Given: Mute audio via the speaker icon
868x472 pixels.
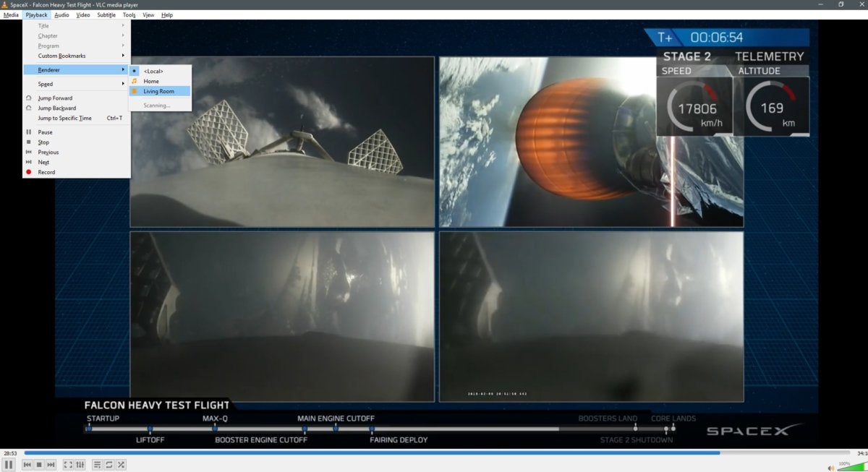Looking at the screenshot, I should [x=832, y=467].
